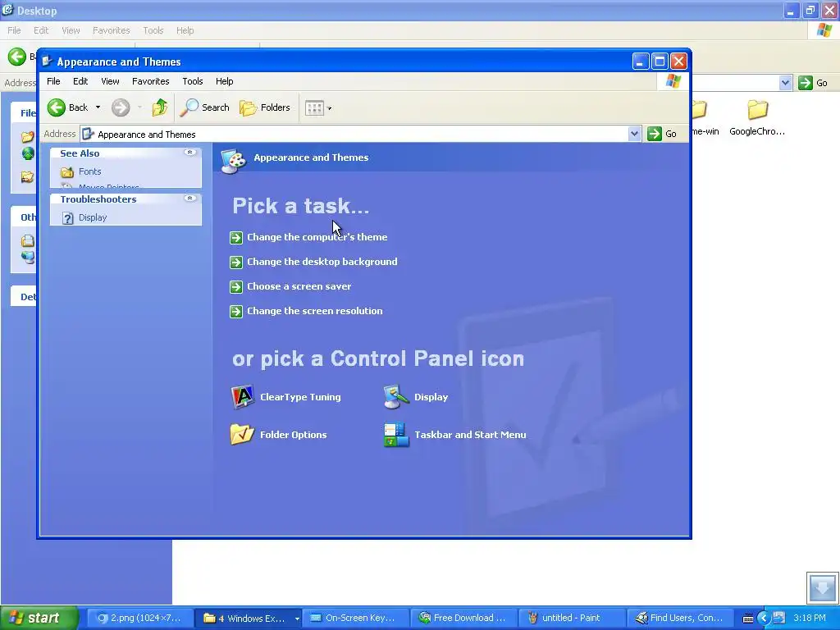Open the Display troubleshooter link
The width and height of the screenshot is (840, 630).
[x=93, y=217]
